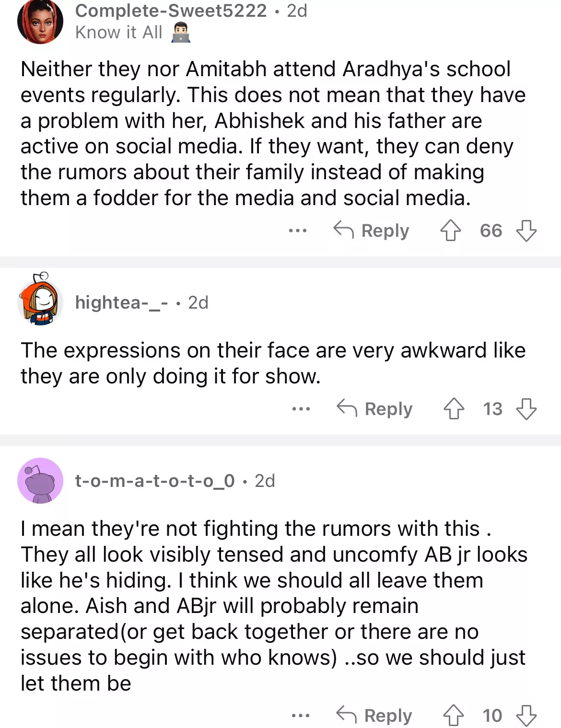The width and height of the screenshot is (561, 728).
Task: Click the flair emoji beside Know it All
Action: tap(181, 33)
